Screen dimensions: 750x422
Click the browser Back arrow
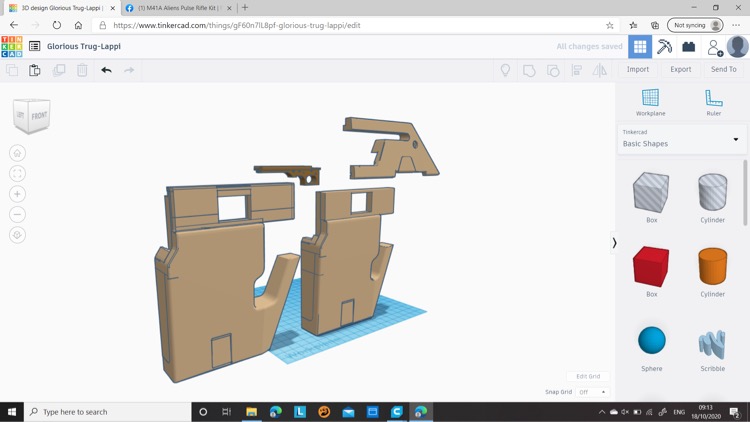tap(14, 25)
